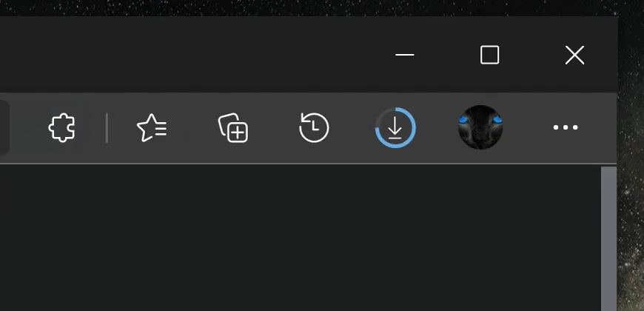
Task: Open the Favorites star list
Action: point(152,128)
